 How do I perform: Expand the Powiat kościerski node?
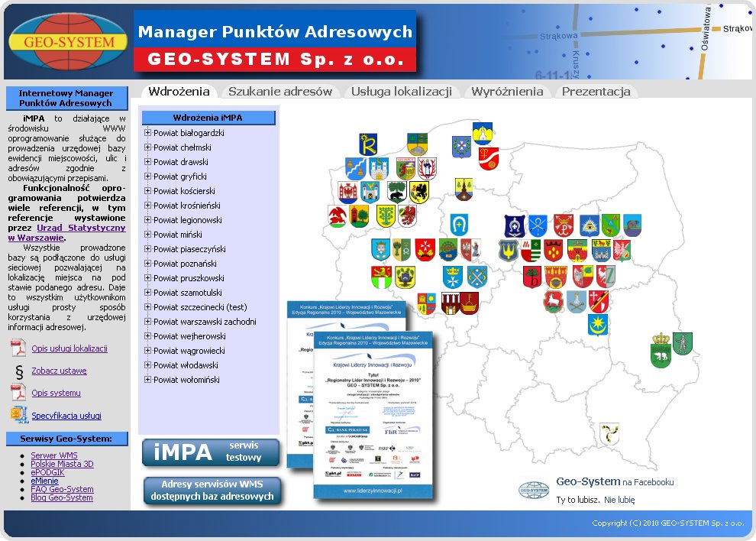[x=148, y=190]
